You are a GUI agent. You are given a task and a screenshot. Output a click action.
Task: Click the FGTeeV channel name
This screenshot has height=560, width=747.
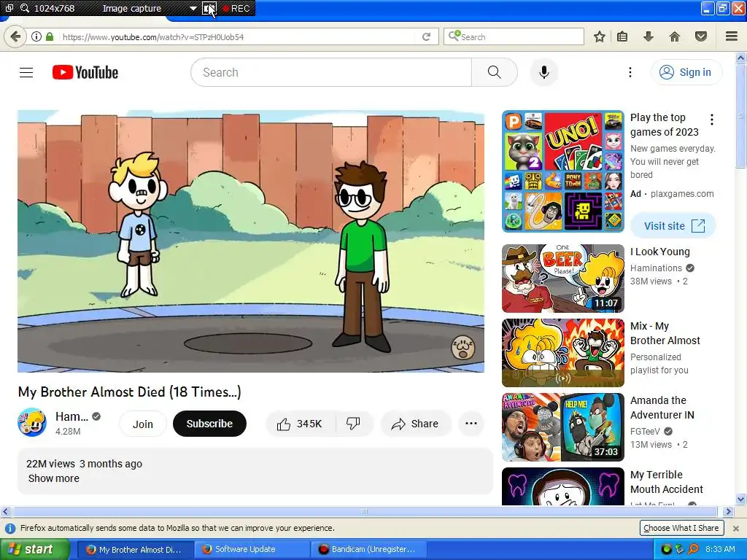(645, 432)
